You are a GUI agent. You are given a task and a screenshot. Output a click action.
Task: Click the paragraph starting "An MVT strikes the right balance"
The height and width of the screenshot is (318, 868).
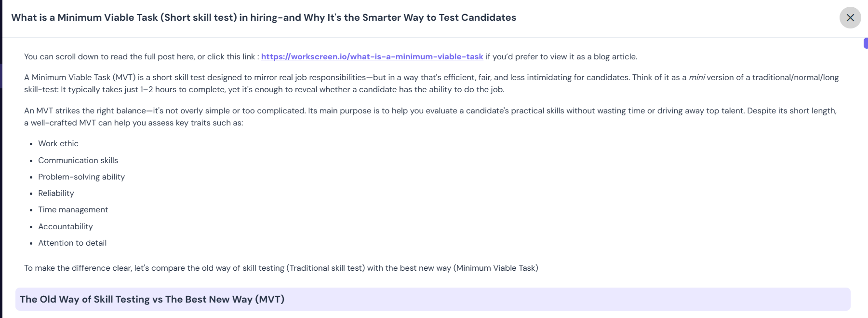point(430,117)
